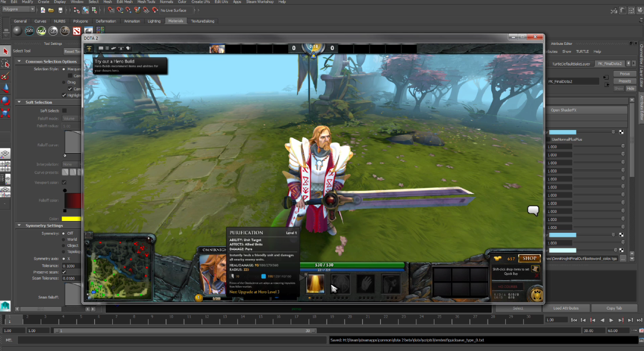Click the Dota 2 chat speech bubble icon
Screen dimensions: 644x351
[533, 211]
